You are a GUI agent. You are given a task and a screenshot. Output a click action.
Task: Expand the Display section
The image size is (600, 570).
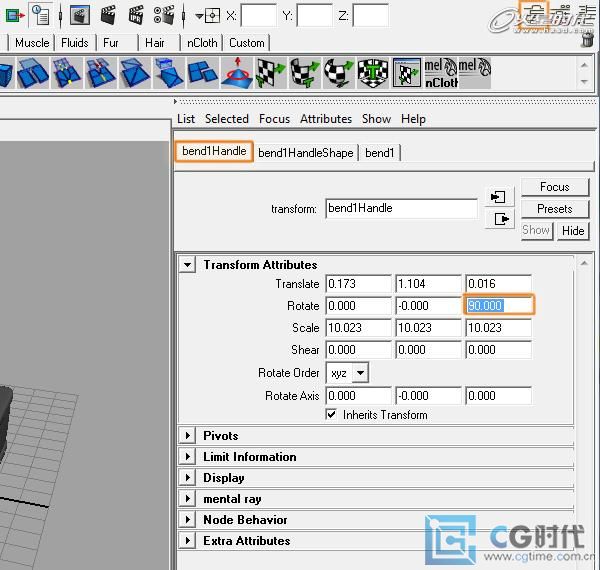[188, 477]
